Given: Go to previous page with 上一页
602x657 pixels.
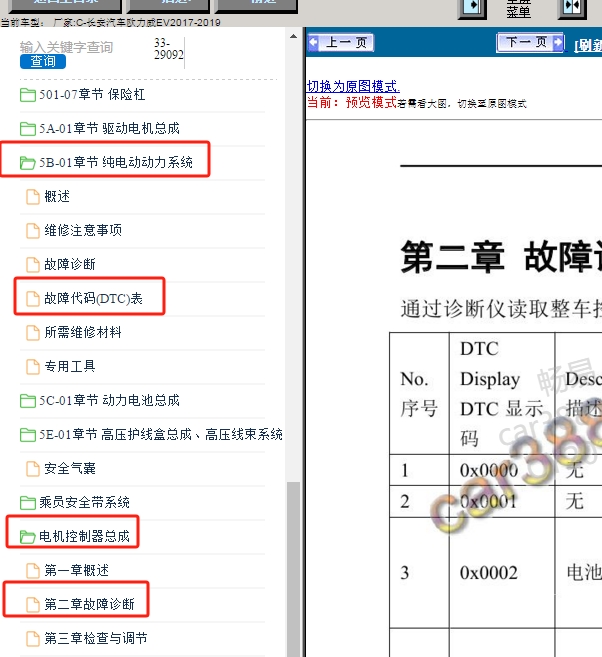Looking at the screenshot, I should (341, 42).
